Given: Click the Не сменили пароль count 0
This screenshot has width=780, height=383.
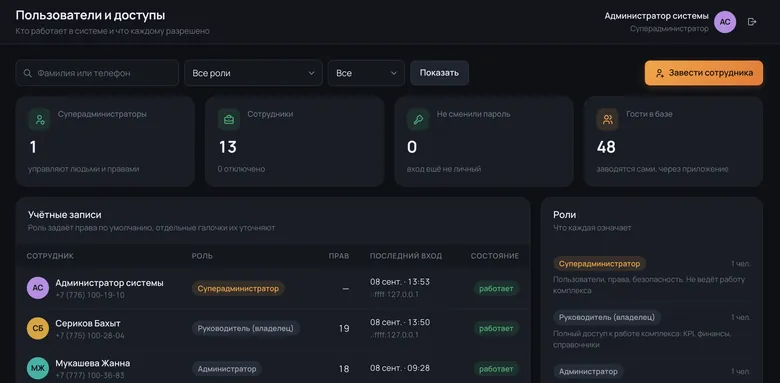Looking at the screenshot, I should (x=412, y=147).
